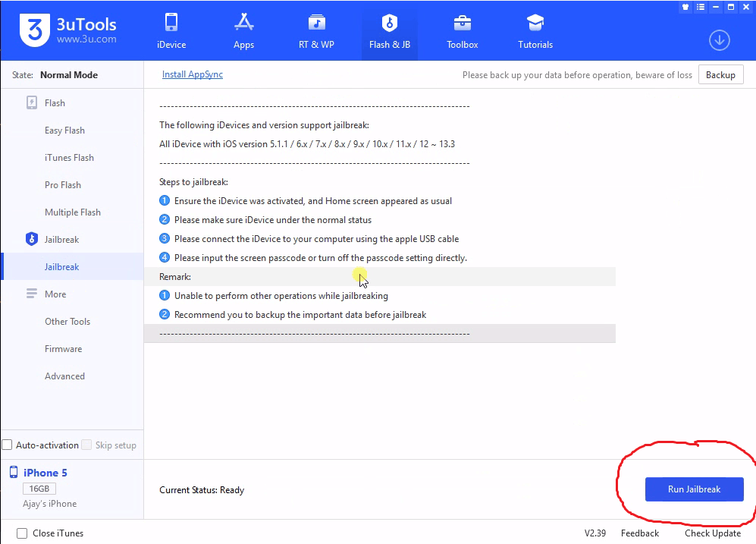Screen dimensions: 756x544
Task: Start the Run Jailbreak button
Action: coord(695,489)
